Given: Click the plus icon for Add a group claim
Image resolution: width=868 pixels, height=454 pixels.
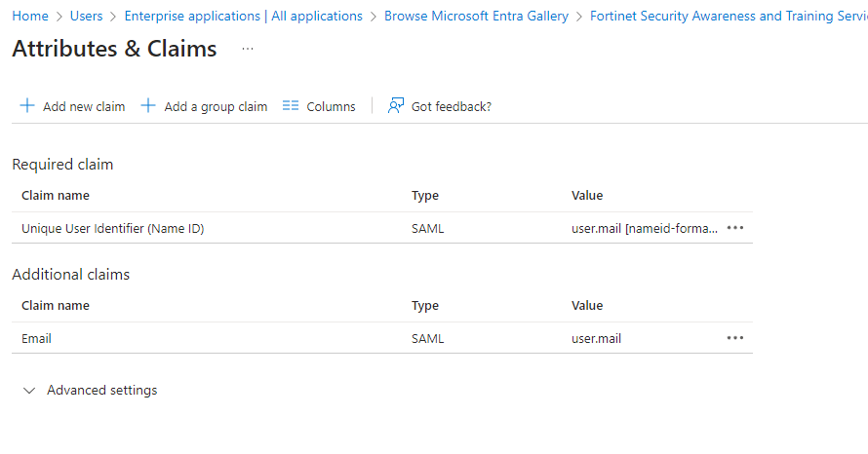Looking at the screenshot, I should (x=148, y=106).
